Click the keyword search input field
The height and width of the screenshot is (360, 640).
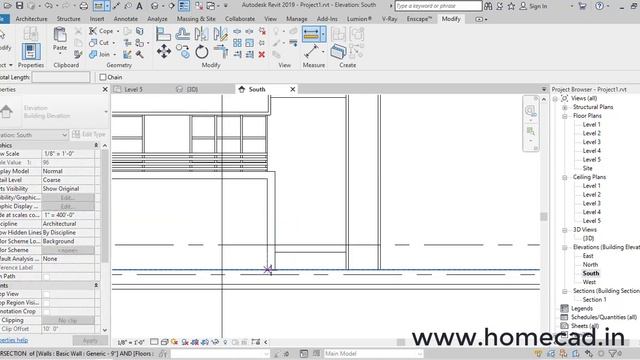coord(438,6)
